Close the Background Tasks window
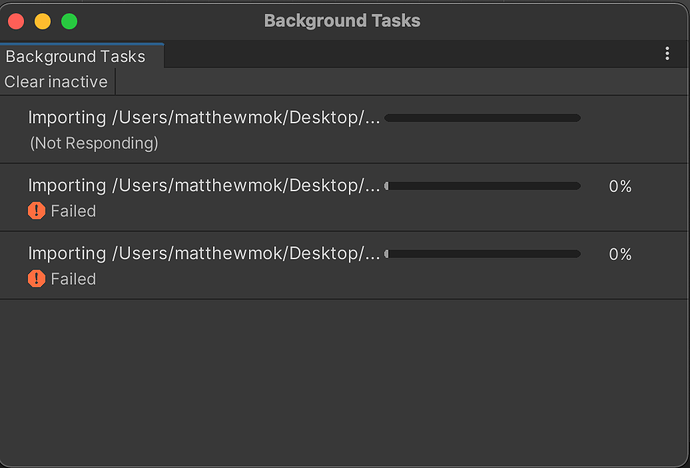 (x=15, y=21)
